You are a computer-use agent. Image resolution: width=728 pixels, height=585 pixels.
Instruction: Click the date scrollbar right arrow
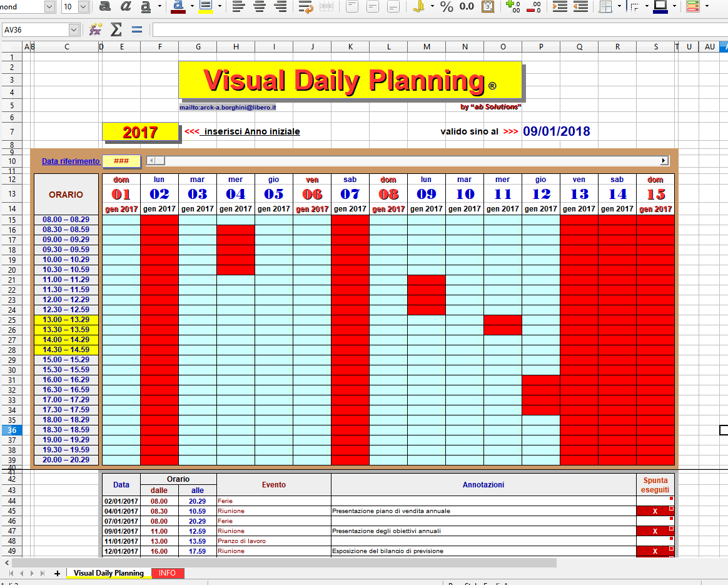click(x=664, y=161)
